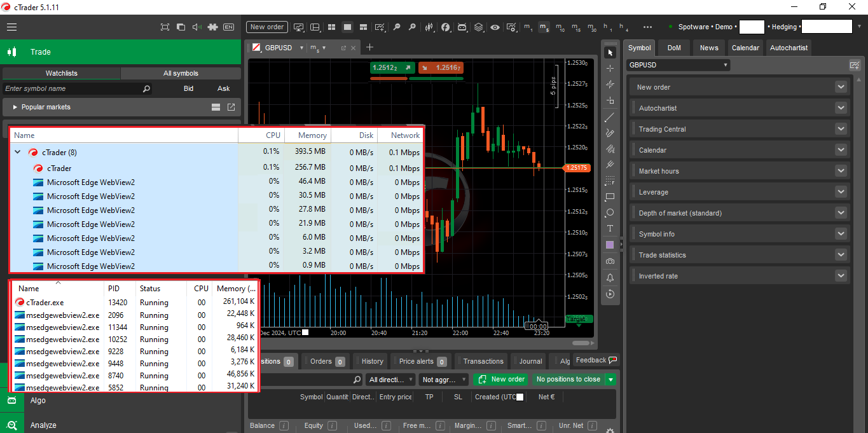Click the Enter symbol name search field
The image size is (868, 433).
point(78,88)
